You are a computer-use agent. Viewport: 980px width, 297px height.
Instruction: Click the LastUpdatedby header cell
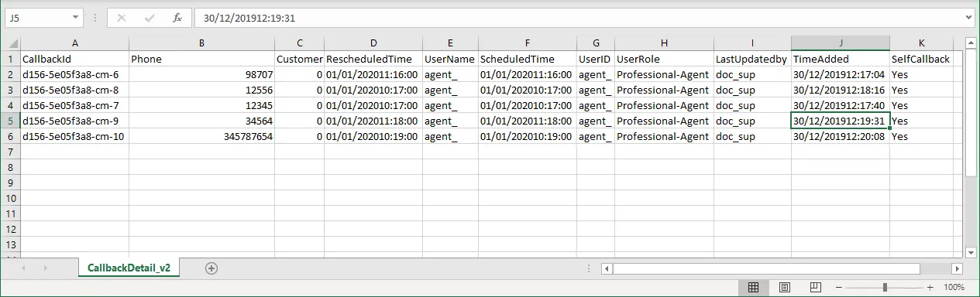pos(752,59)
